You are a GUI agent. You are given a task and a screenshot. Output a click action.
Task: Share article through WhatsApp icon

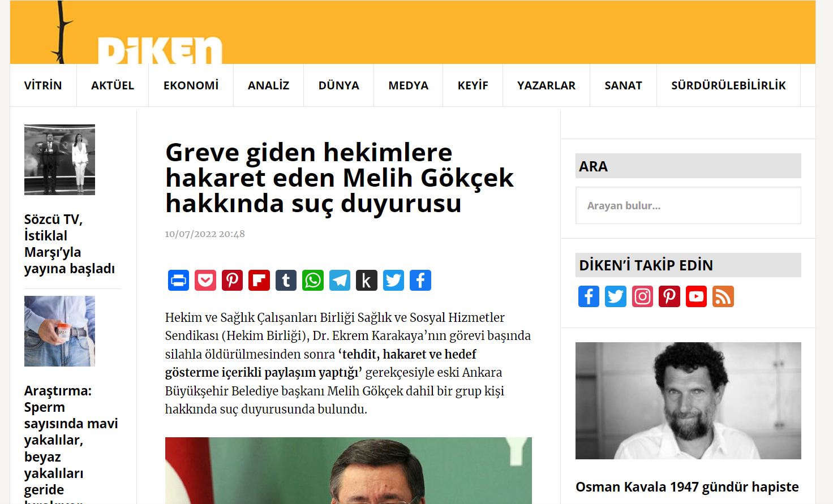click(x=313, y=280)
